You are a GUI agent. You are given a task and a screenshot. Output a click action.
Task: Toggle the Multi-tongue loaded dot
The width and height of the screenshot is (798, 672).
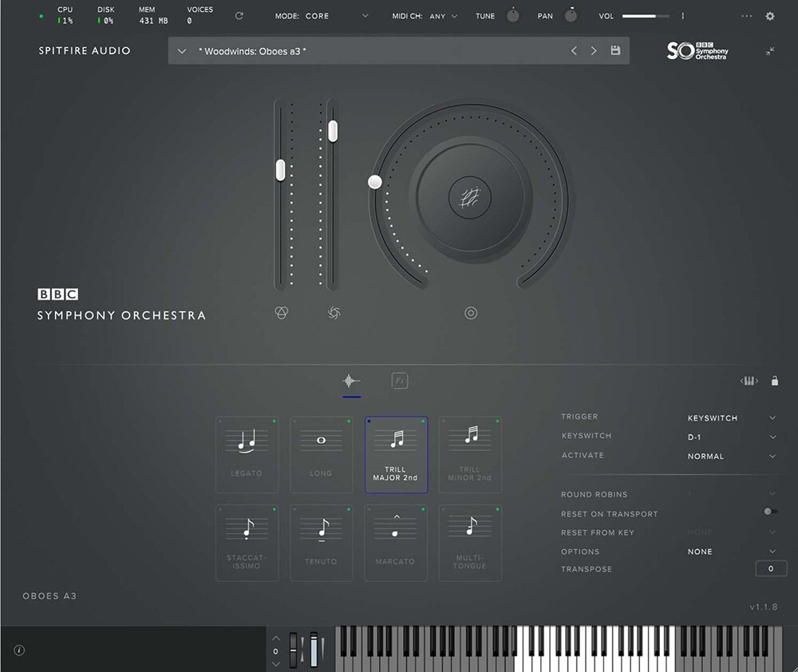point(498,510)
